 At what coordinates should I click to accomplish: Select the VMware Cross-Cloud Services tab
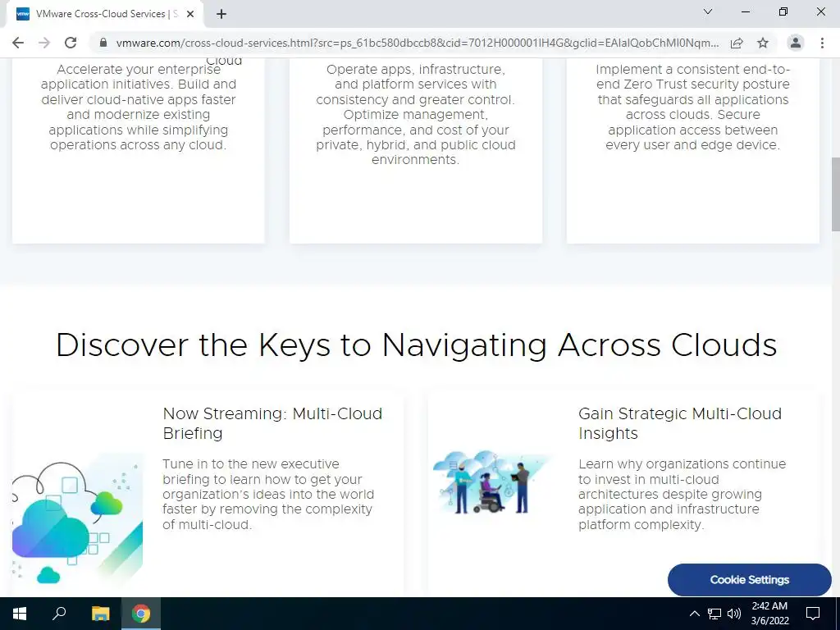[x=104, y=15]
